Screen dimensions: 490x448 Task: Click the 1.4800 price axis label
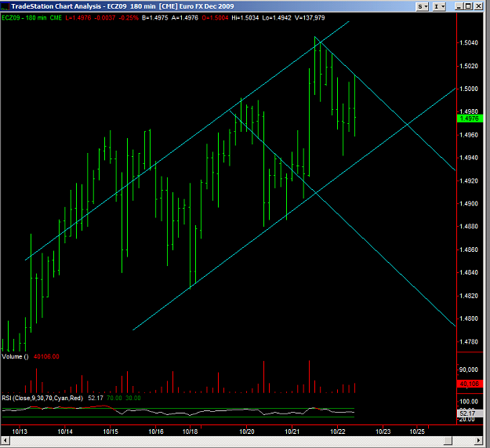pos(469,319)
